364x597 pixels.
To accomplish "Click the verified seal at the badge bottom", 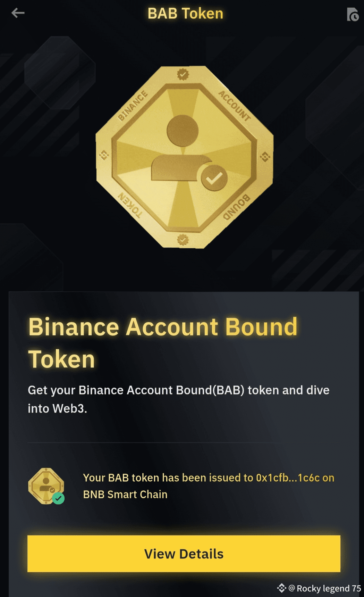I will point(183,240).
